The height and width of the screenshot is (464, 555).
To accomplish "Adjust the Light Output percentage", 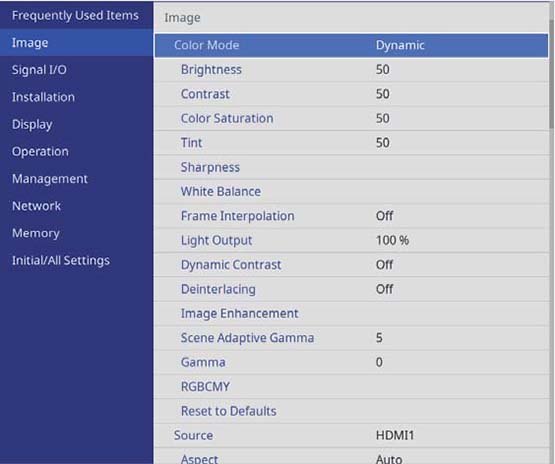I will (x=351, y=240).
